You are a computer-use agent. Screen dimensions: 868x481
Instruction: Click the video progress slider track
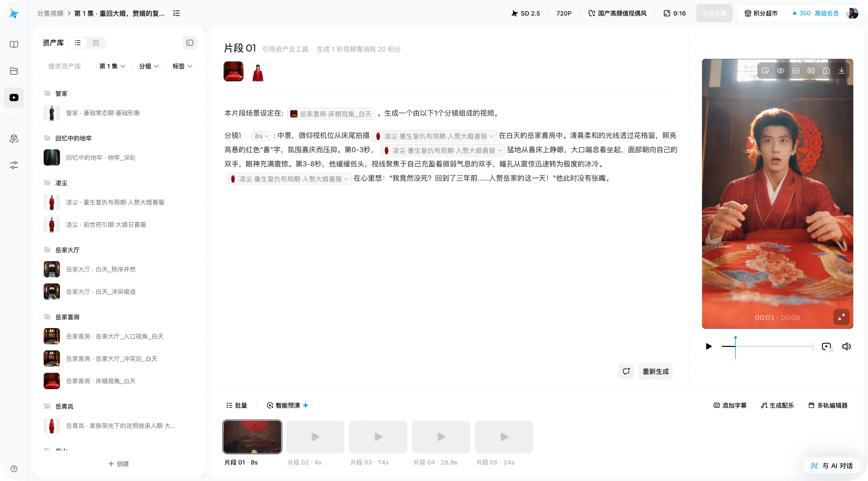pyautogui.click(x=767, y=346)
